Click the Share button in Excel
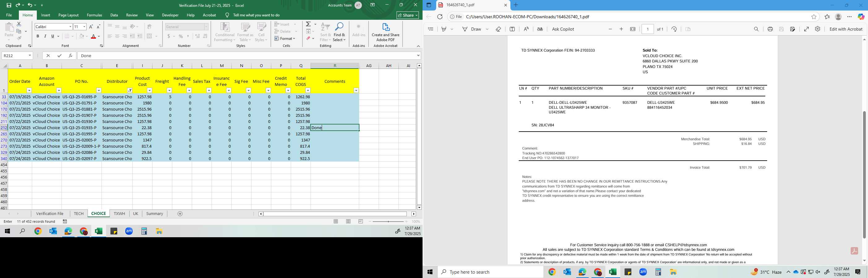868x278 pixels. tap(408, 15)
